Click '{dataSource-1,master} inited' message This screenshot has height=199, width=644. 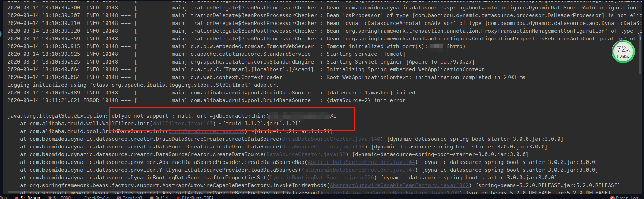tap(371, 93)
